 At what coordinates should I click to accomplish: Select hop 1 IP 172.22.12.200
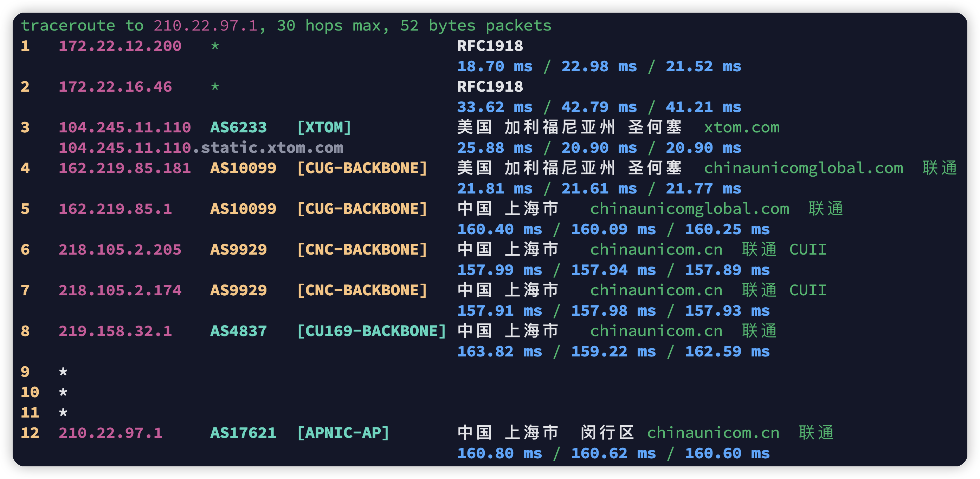(x=120, y=46)
